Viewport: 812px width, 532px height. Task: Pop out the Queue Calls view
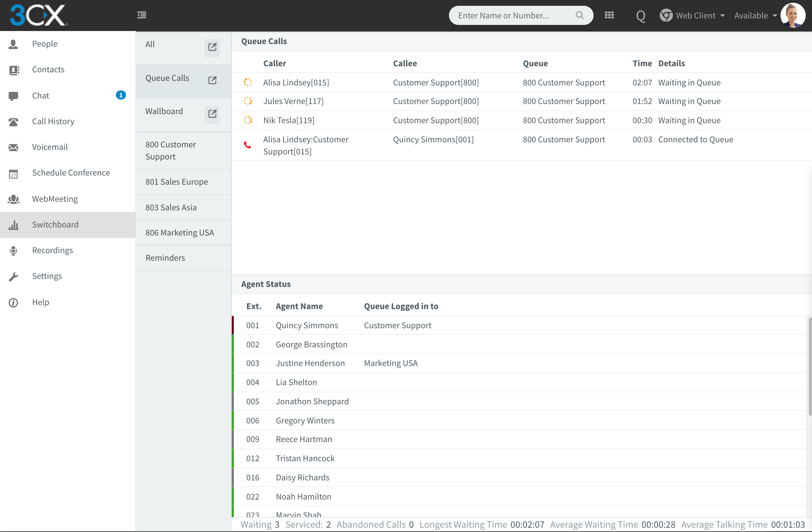coord(212,80)
